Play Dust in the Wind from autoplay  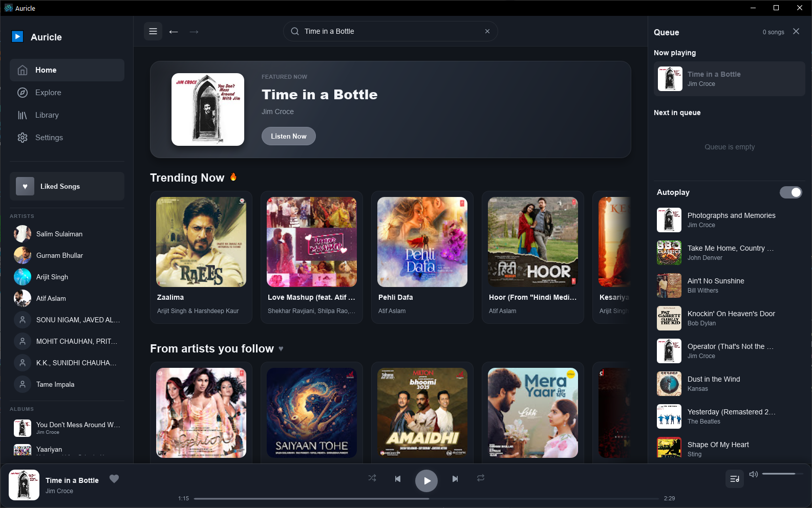[730, 384]
